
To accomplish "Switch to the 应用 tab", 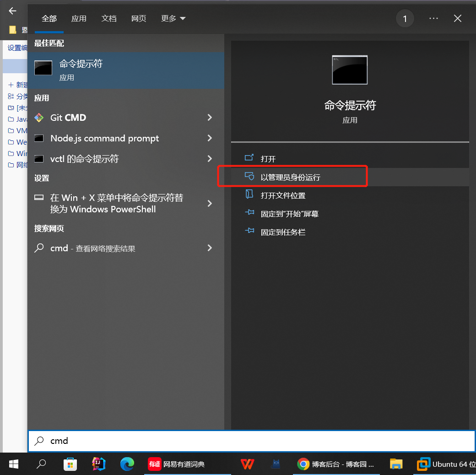I will (79, 18).
